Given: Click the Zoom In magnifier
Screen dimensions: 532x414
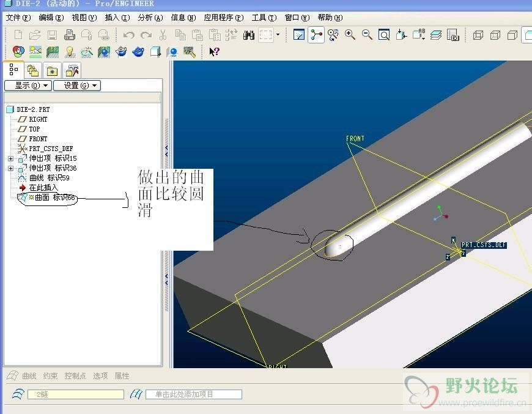Looking at the screenshot, I should tap(350, 35).
